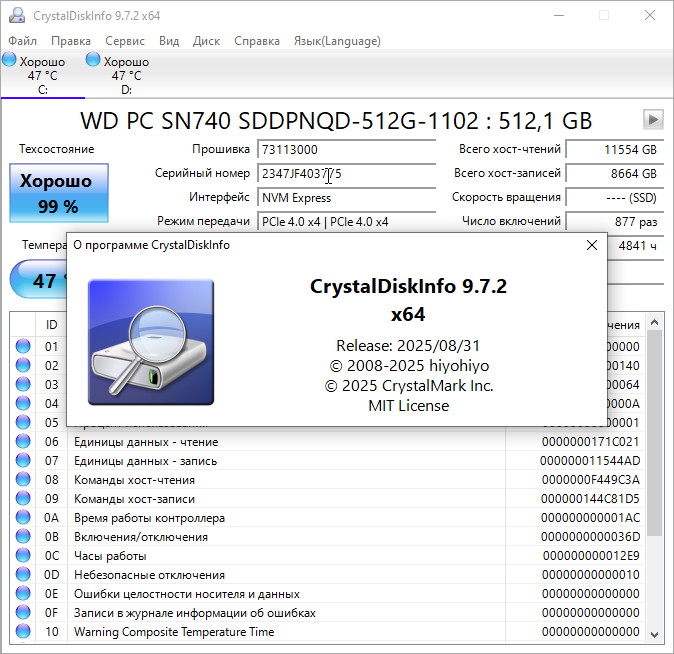674x654 pixels.
Task: Open the Файл menu
Action: 22,41
